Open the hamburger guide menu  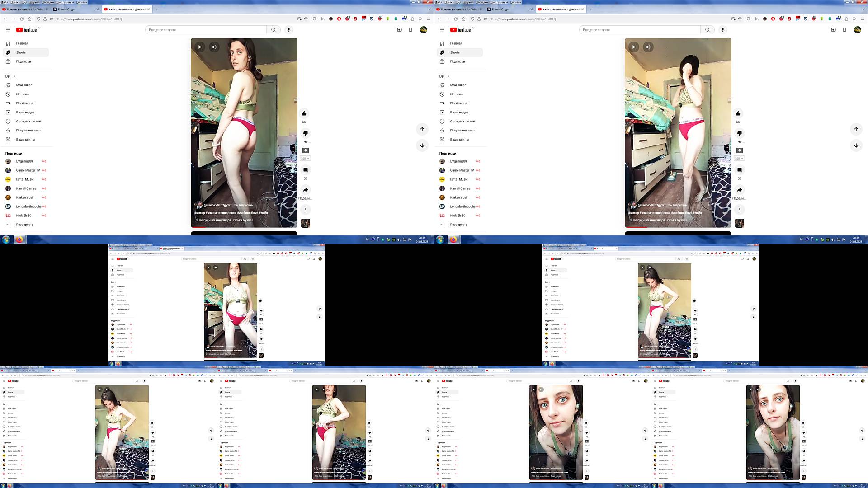point(8,30)
